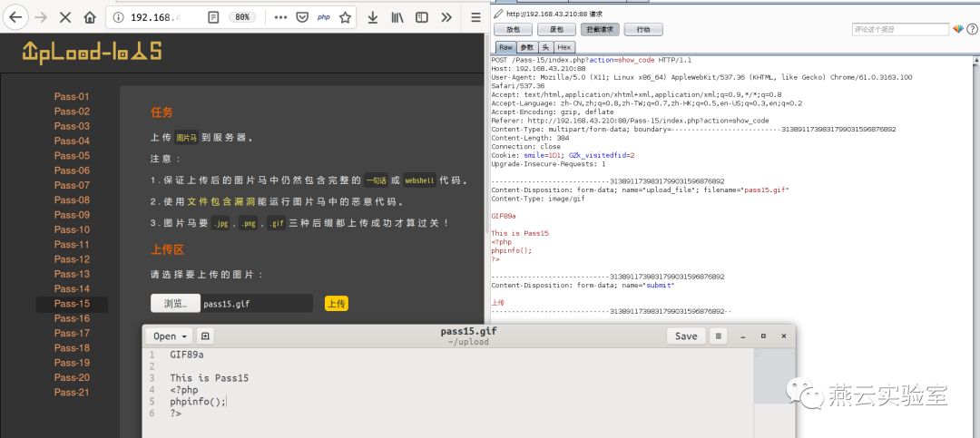Open the 行动 action menu button
The image size is (980, 438).
click(643, 29)
